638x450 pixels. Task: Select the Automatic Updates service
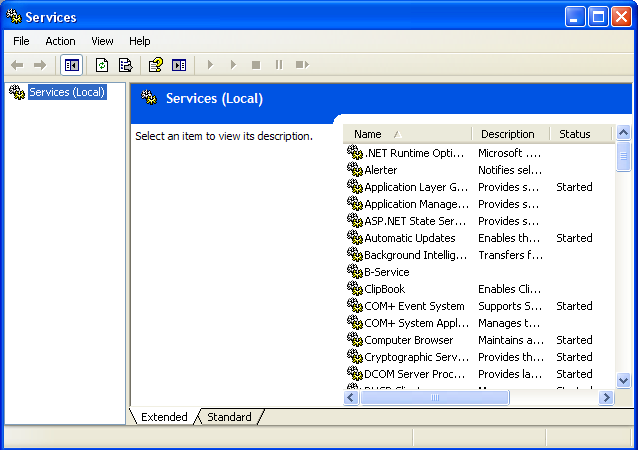(x=409, y=238)
